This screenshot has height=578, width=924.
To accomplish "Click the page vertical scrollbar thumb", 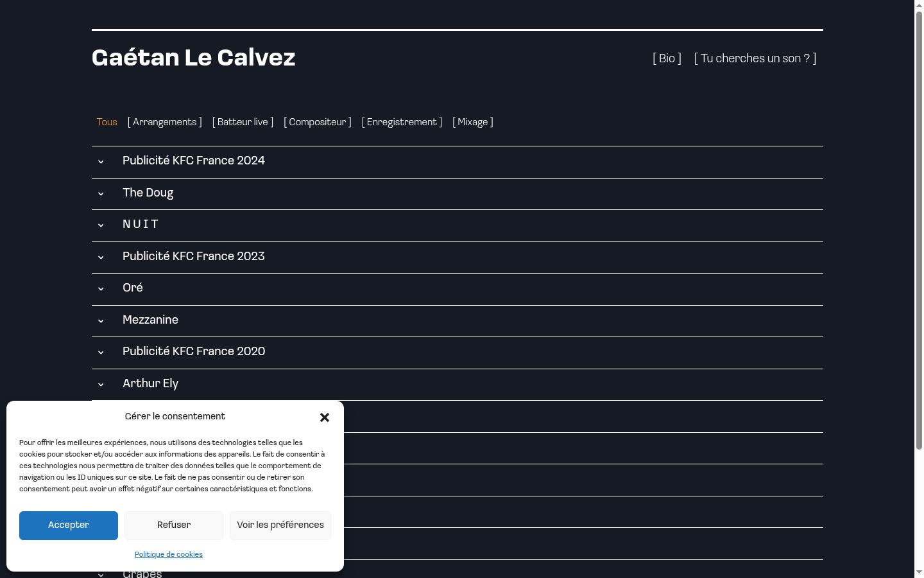I will click(x=919, y=230).
